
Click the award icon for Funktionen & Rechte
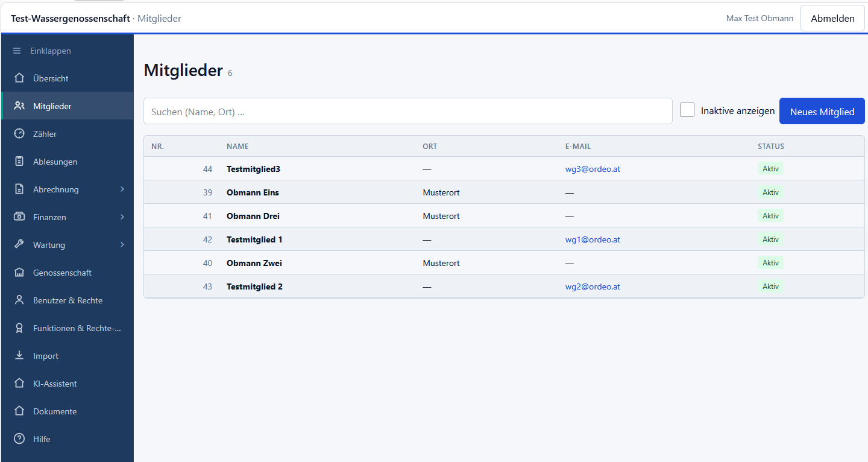click(19, 328)
